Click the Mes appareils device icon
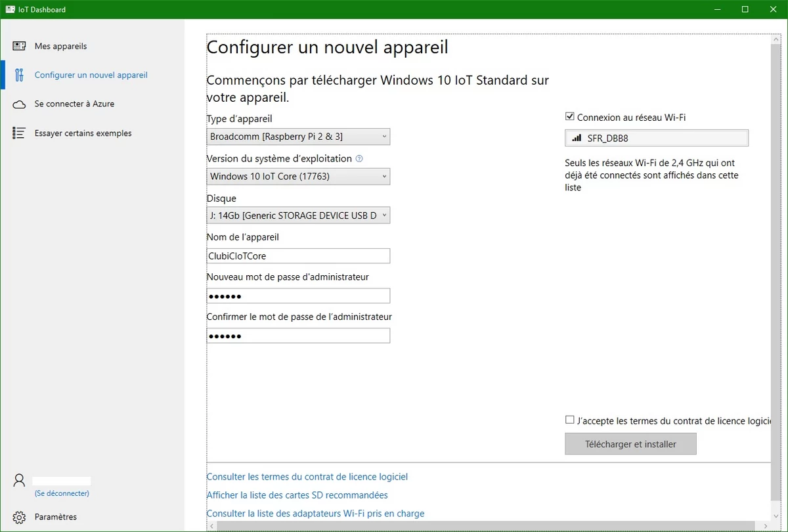The width and height of the screenshot is (788, 532). [x=19, y=46]
